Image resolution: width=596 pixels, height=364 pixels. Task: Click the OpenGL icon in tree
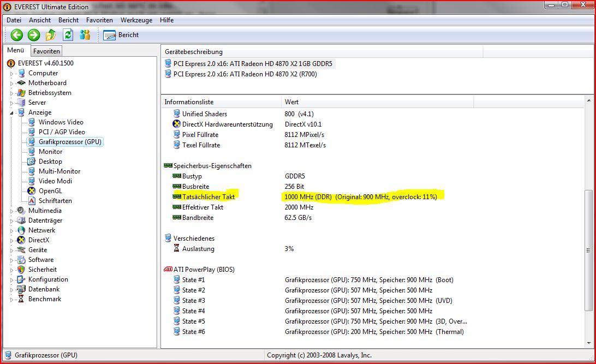click(x=32, y=191)
